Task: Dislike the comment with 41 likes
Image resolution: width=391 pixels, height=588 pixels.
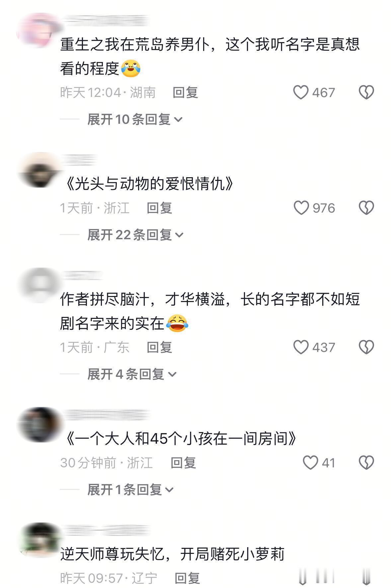Action: point(366,463)
